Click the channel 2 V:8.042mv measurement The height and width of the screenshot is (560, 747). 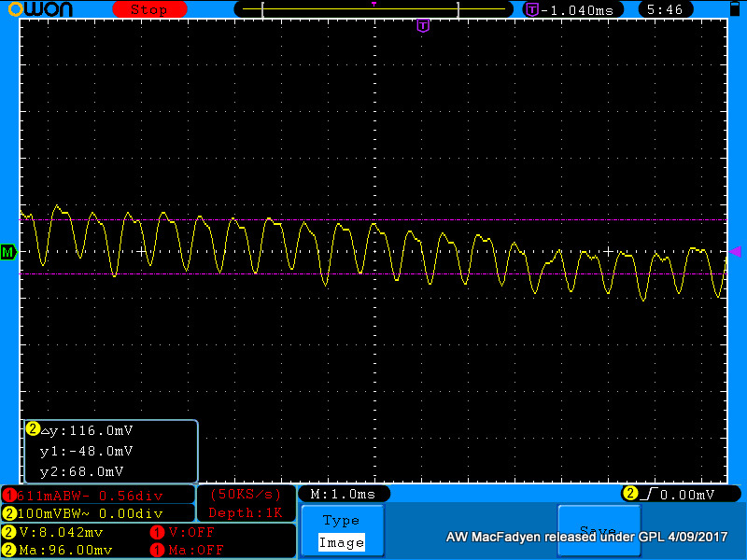[x=61, y=532]
